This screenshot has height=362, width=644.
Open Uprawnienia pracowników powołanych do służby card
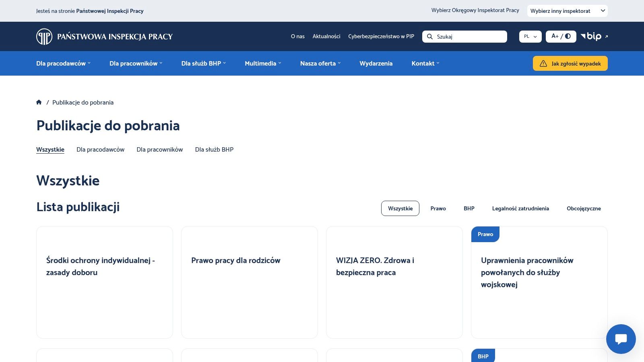(539, 282)
